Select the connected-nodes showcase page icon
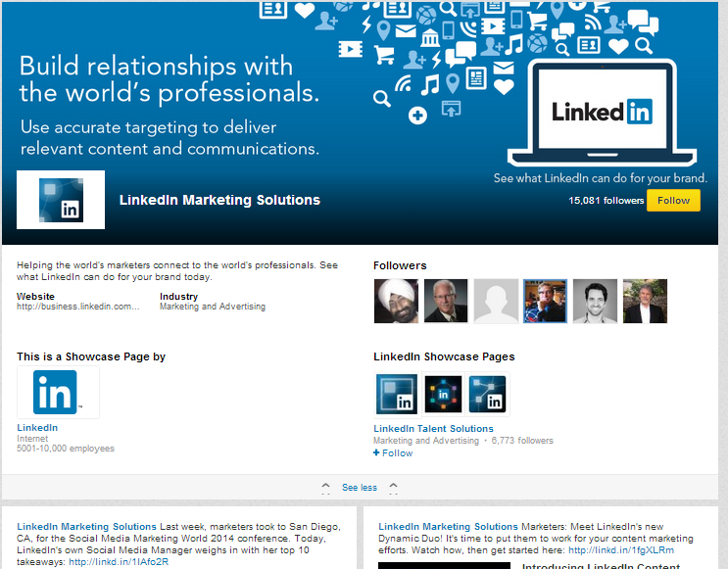 (x=487, y=395)
